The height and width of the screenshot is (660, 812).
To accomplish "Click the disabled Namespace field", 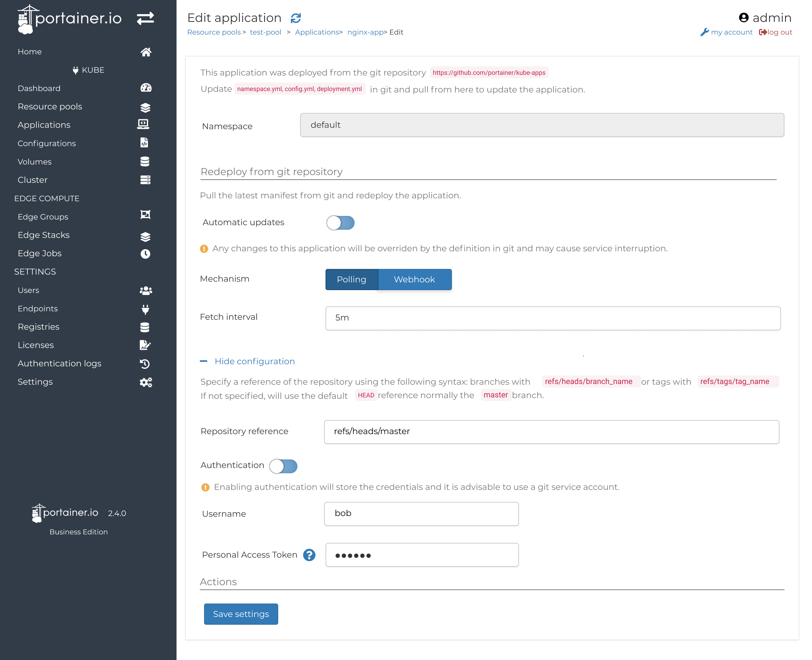I will pos(542,125).
